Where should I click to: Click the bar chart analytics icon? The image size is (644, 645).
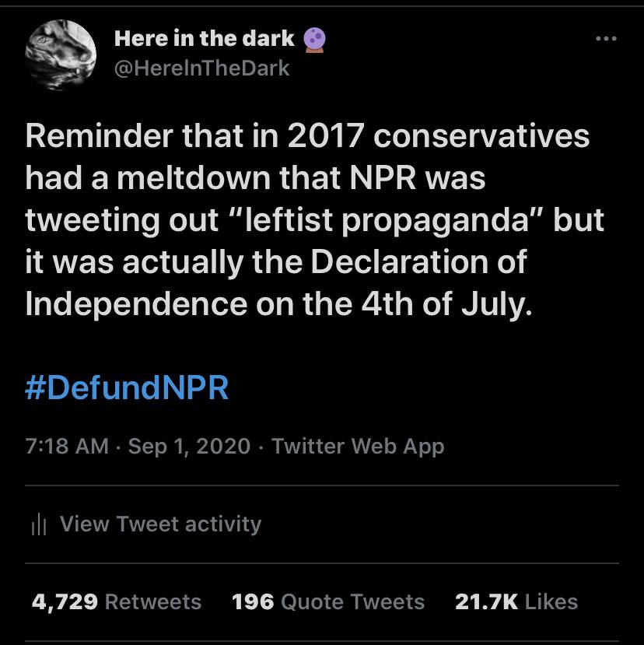(x=39, y=524)
